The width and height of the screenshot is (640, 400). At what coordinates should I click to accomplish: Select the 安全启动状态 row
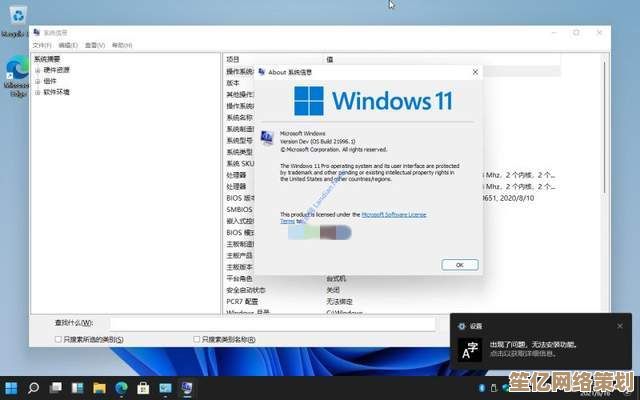click(246, 290)
